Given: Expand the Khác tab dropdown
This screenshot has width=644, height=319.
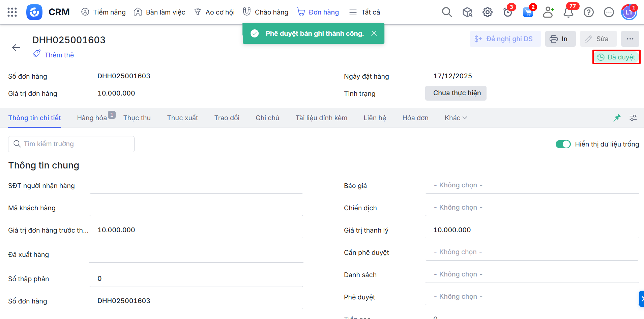Looking at the screenshot, I should point(456,118).
